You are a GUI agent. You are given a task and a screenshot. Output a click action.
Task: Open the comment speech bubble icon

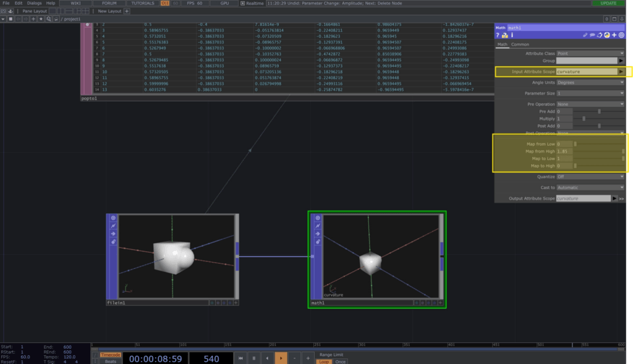[592, 35]
